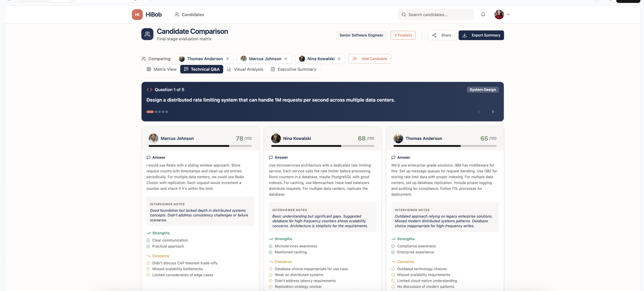The width and height of the screenshot is (644, 291).
Task: Click the Answer icon in Nina Kowalski's card
Action: 271,158
